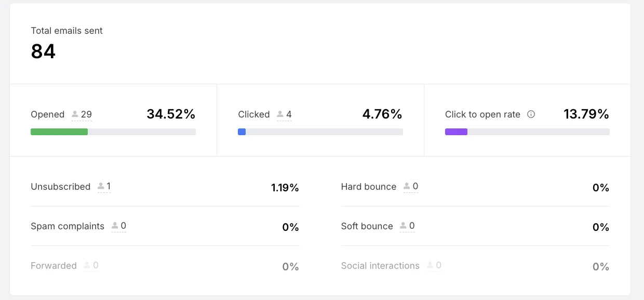Click the person icon beside Forwarded
Screen dimensions: 644x300
[x=87, y=266]
